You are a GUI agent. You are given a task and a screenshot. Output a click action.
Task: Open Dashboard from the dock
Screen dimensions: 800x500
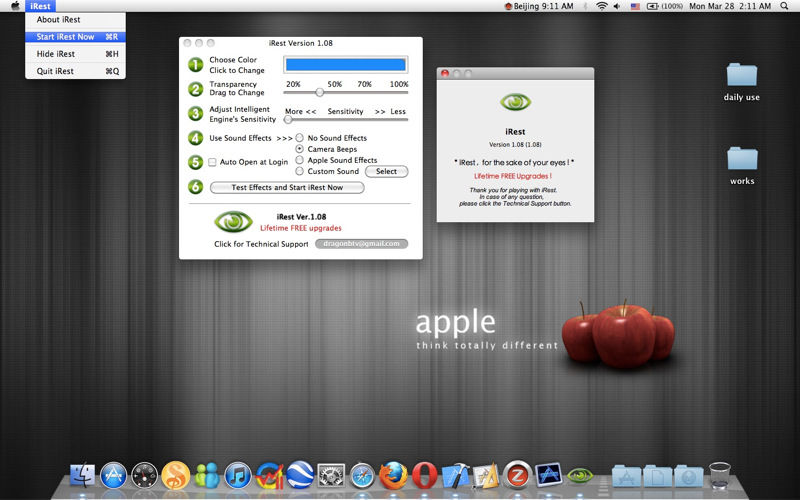point(144,476)
